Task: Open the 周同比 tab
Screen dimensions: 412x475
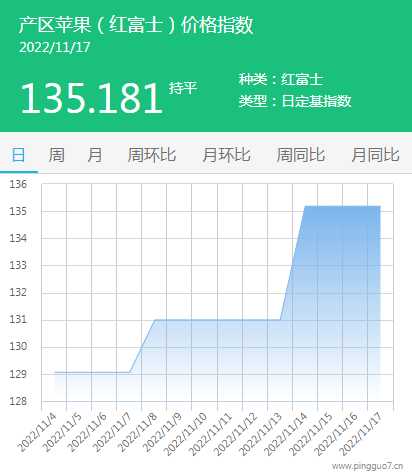Action: click(301, 155)
